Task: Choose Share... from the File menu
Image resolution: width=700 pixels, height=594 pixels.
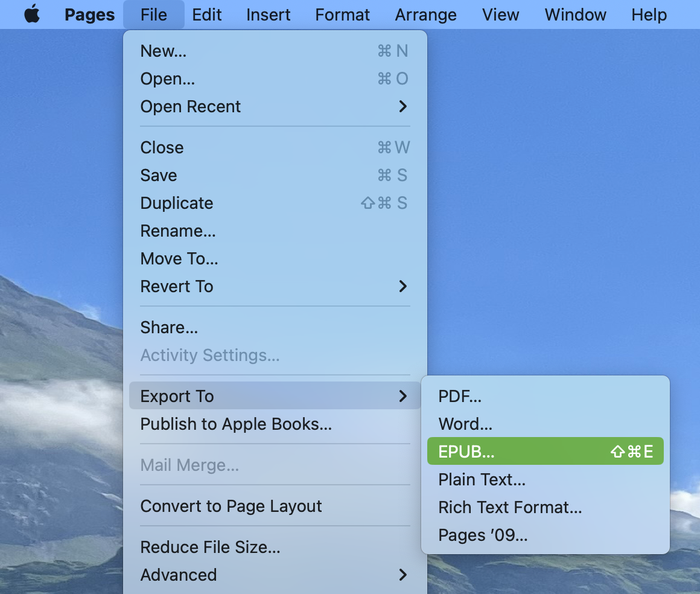Action: [x=275, y=327]
